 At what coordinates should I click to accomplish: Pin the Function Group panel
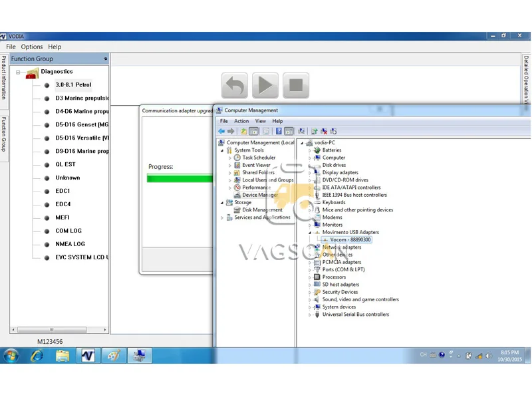106,59
